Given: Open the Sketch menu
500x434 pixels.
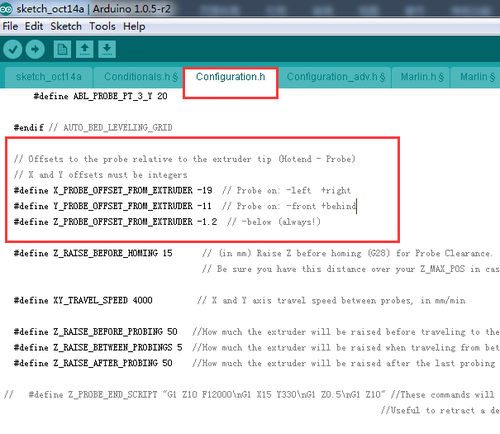Looking at the screenshot, I should tap(66, 26).
